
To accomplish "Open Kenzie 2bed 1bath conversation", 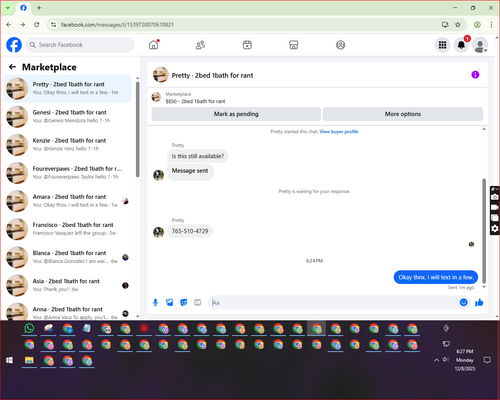I will tap(68, 145).
